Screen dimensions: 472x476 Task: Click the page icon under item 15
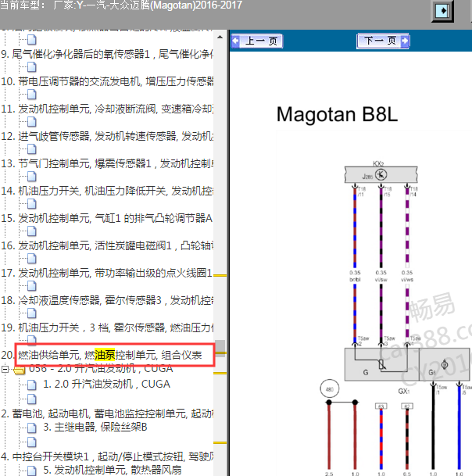point(31,231)
